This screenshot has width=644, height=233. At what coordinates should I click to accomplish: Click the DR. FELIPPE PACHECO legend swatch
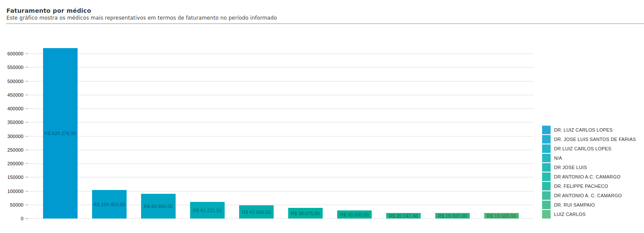pos(546,186)
